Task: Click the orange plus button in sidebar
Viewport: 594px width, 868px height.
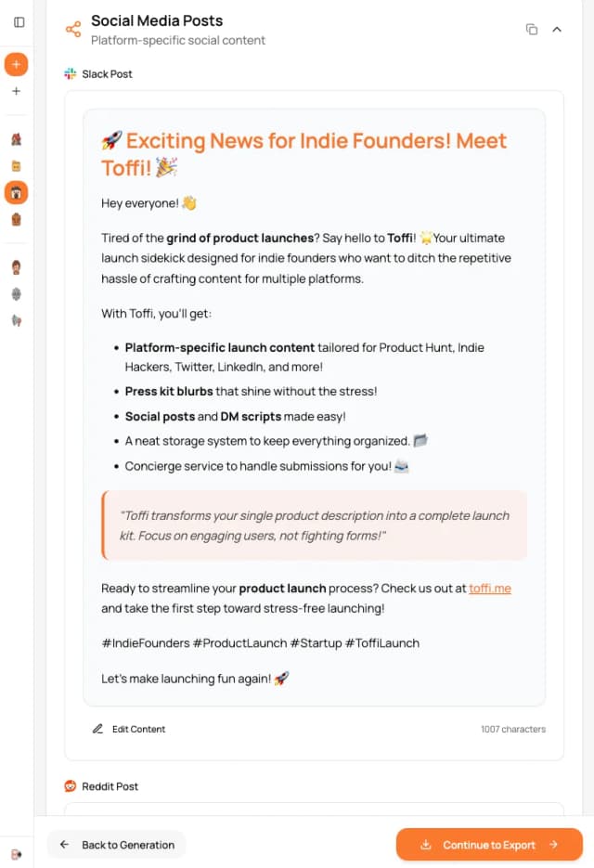Action: (x=16, y=65)
